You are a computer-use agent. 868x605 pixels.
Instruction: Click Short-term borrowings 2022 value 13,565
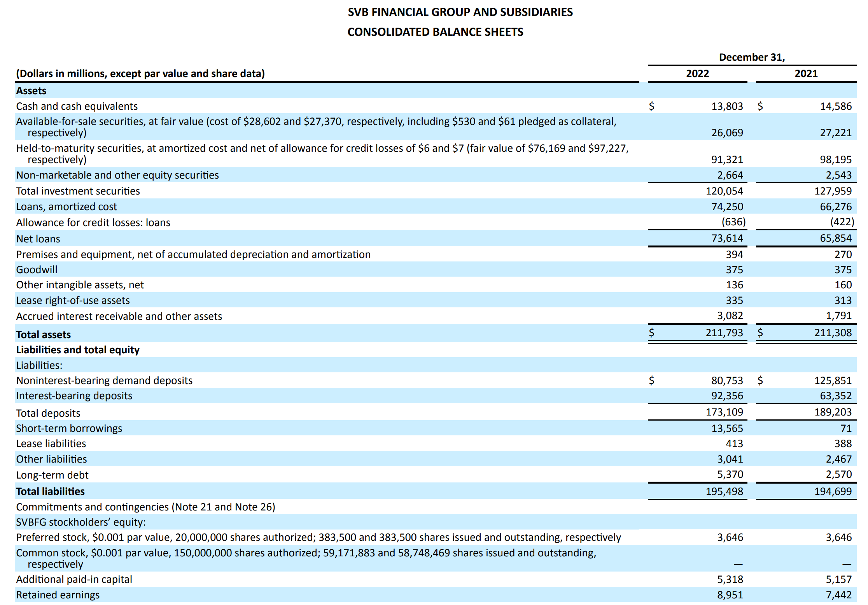pos(727,428)
